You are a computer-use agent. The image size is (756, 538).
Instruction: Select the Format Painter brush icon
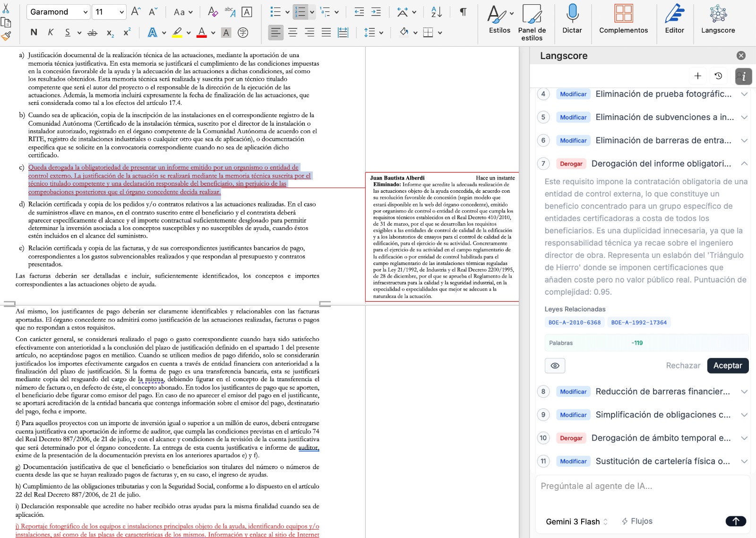click(x=7, y=35)
